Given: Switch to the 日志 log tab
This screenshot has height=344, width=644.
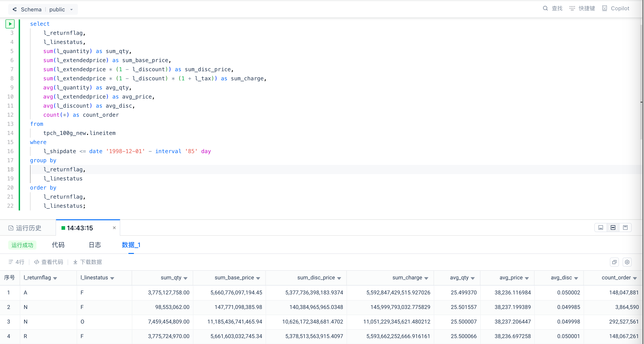Looking at the screenshot, I should (x=95, y=245).
